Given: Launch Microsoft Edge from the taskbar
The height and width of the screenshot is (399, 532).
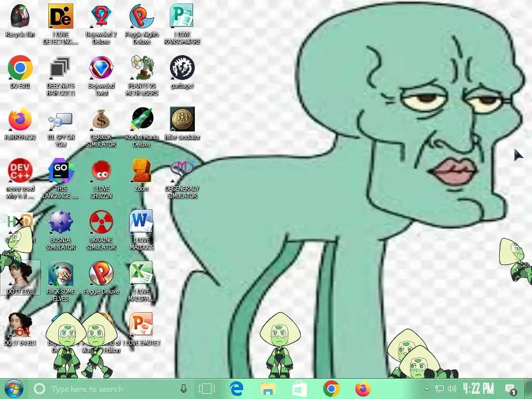Looking at the screenshot, I should pyautogui.click(x=236, y=389).
